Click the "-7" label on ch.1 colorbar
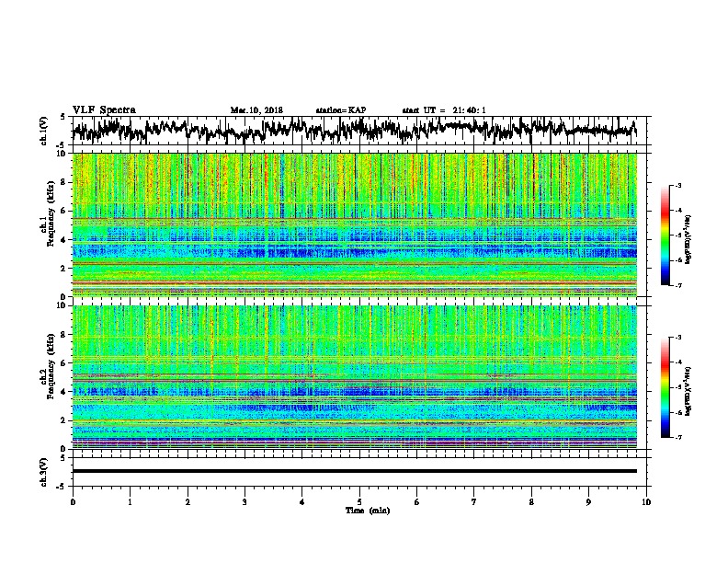Viewport: 728px width, 563px height. point(678,285)
